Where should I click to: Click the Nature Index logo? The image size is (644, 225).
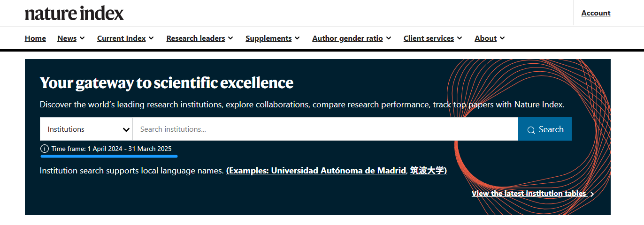coord(74,13)
